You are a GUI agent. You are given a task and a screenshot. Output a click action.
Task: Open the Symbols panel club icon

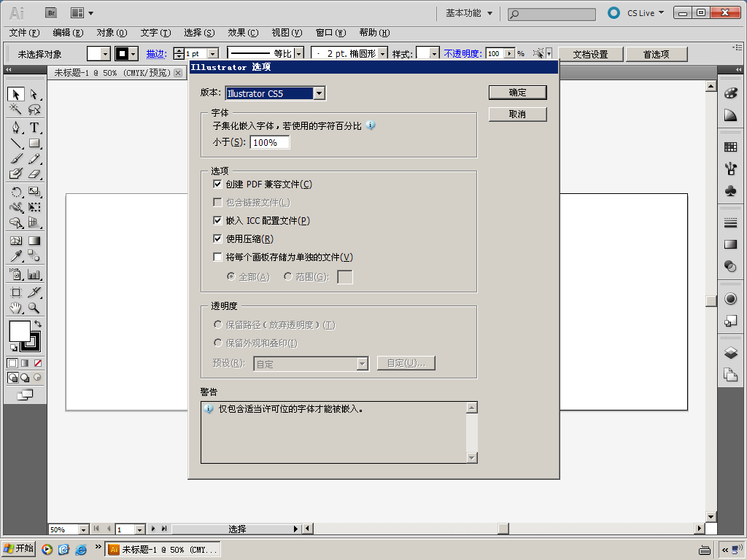tap(730, 191)
